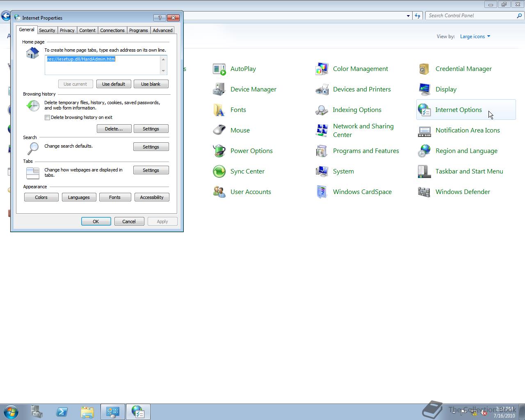Click the taskbar clock and date
The image size is (525, 420).
504,412
